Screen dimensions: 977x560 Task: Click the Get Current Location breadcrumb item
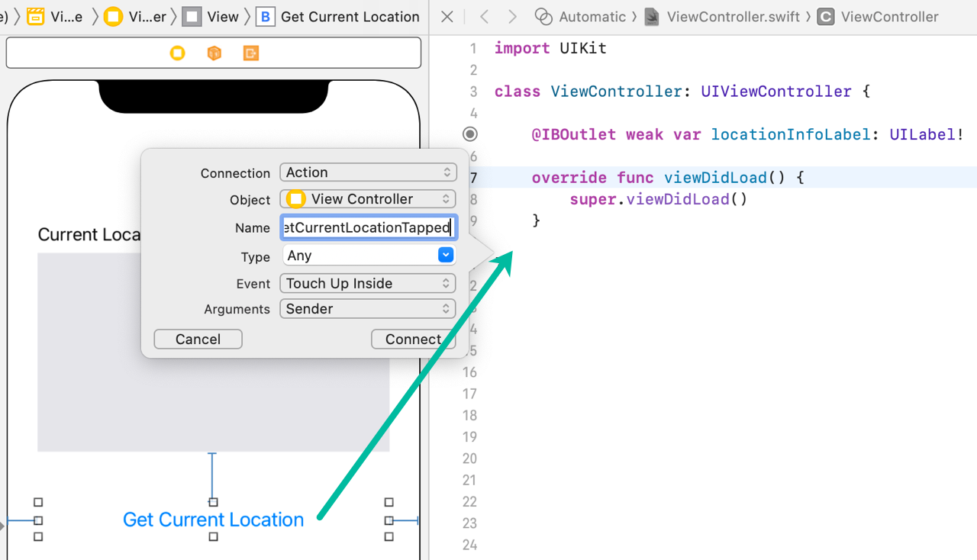click(338, 17)
